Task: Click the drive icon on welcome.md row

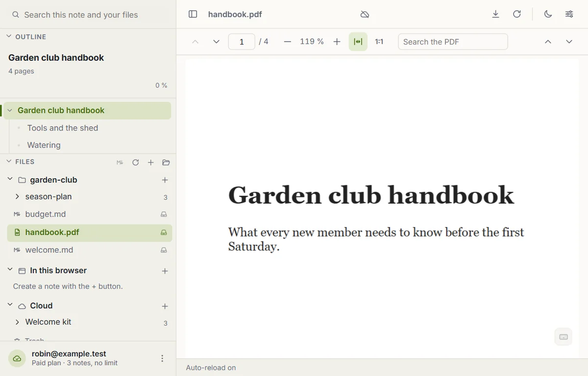Action: tap(164, 250)
